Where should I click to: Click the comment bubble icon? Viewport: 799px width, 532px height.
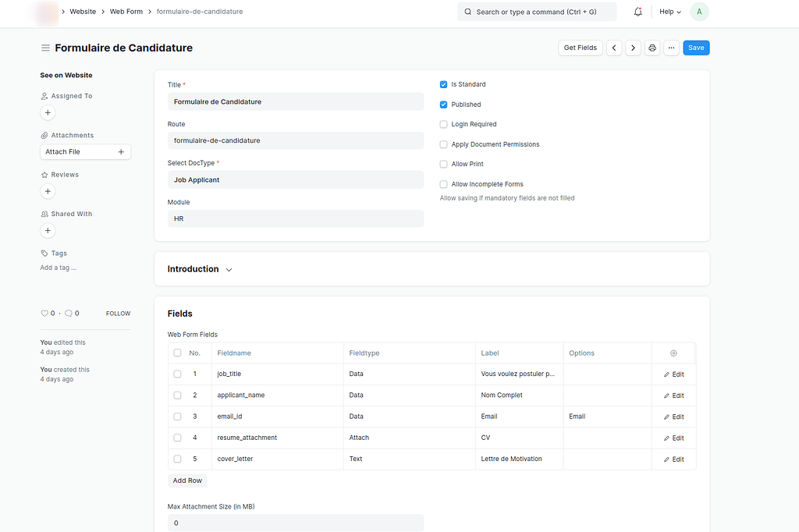click(67, 313)
